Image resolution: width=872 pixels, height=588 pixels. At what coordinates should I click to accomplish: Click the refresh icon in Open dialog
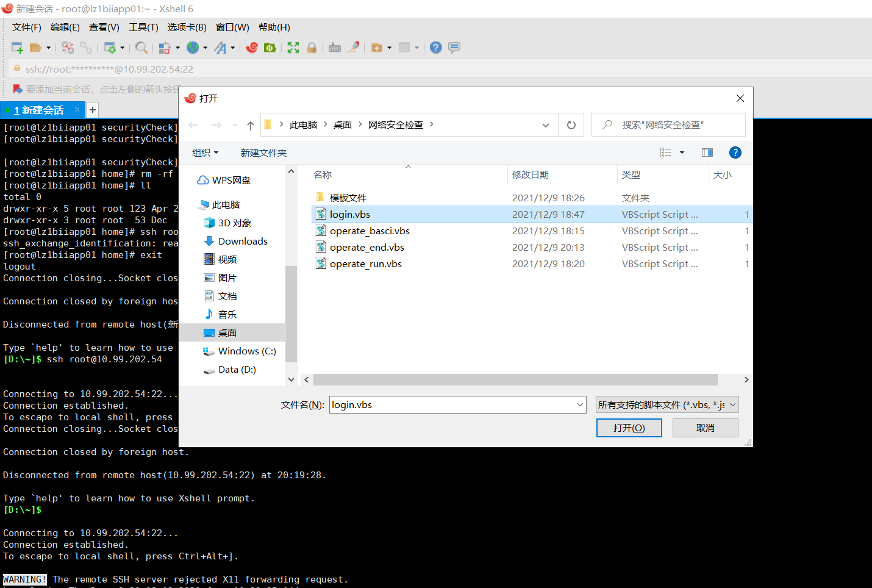[571, 125]
